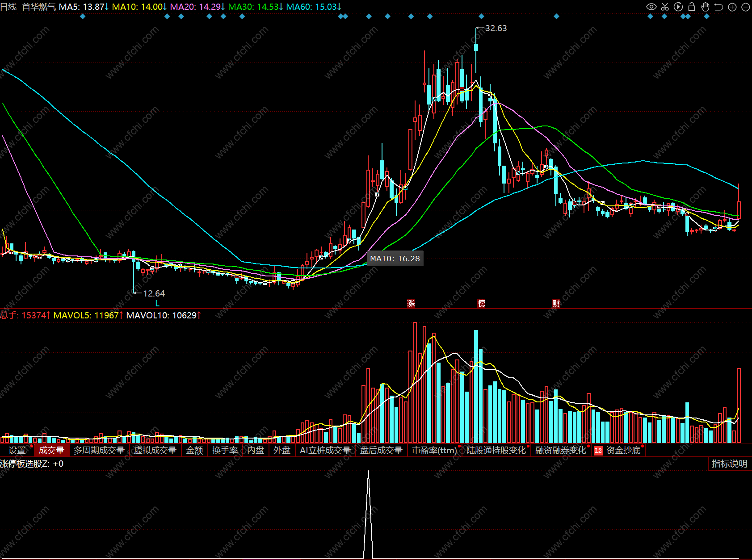Open the 换手率 indicator tab
Screen dimensions: 752x560
[225, 450]
